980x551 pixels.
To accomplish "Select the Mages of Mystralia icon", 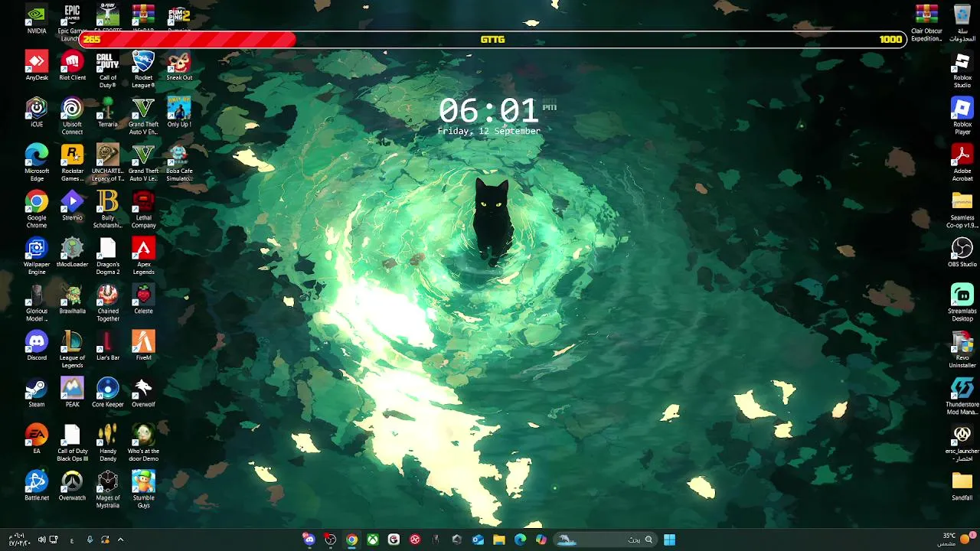I will tap(108, 490).
